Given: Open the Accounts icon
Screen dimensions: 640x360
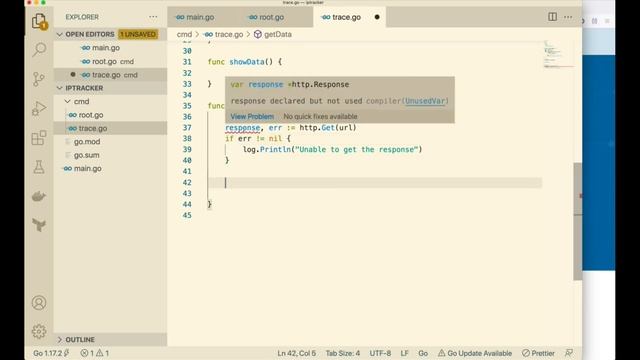Looking at the screenshot, I should (x=39, y=303).
